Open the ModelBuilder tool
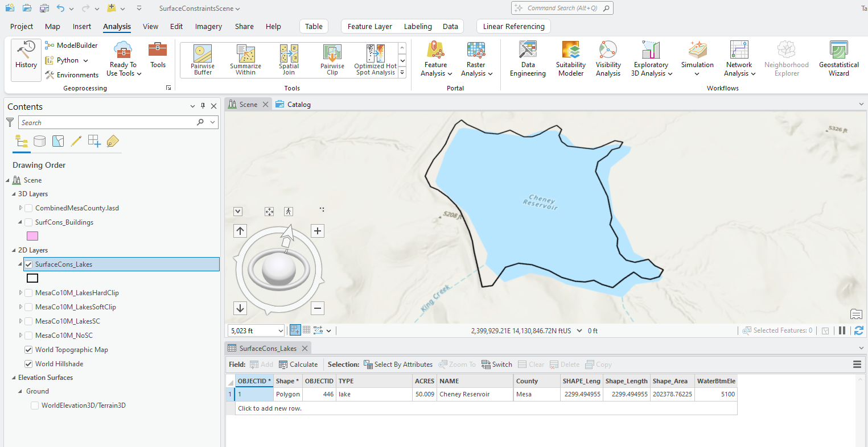Viewport: 868px width, 447px height. [x=71, y=45]
